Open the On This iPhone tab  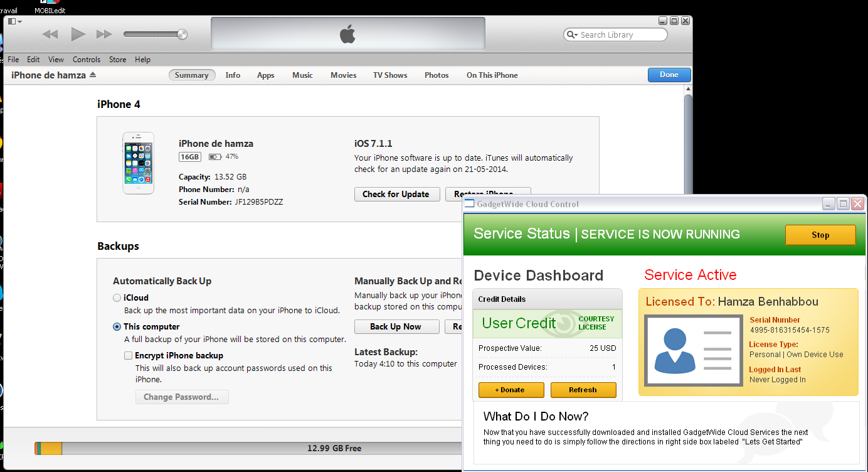492,75
